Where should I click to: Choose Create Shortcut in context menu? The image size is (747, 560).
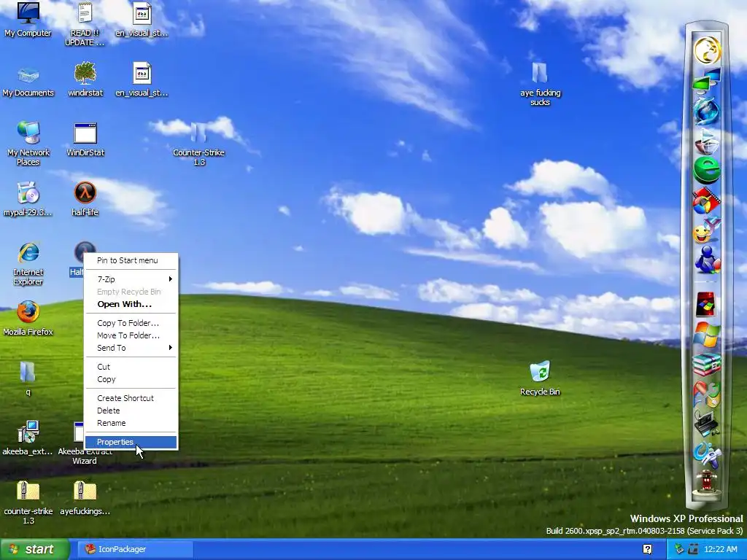pos(131,398)
